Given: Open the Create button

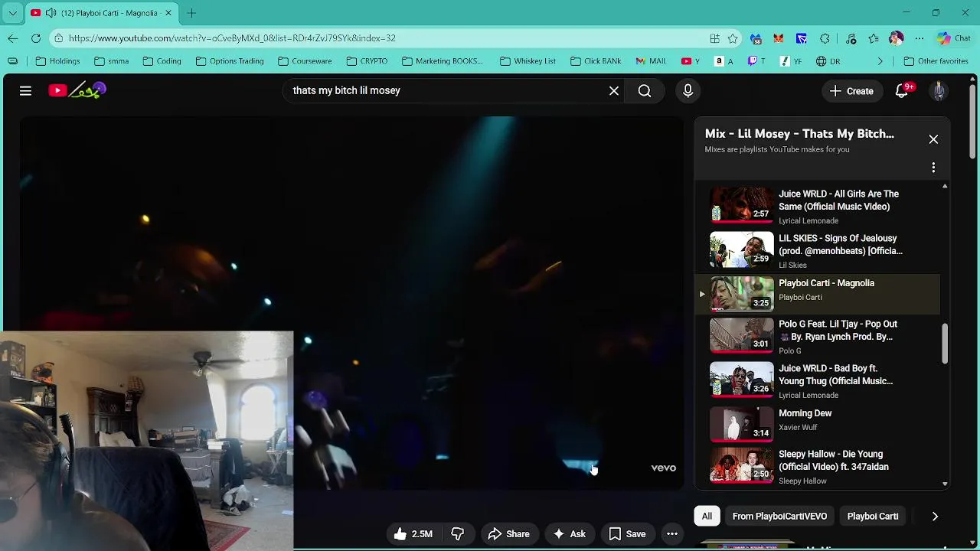Looking at the screenshot, I should [851, 91].
